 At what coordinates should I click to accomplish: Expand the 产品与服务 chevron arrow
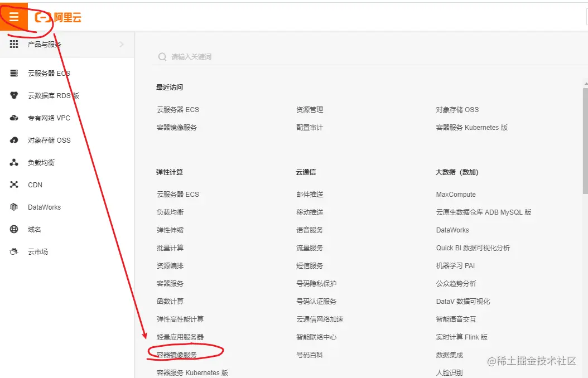tap(122, 44)
